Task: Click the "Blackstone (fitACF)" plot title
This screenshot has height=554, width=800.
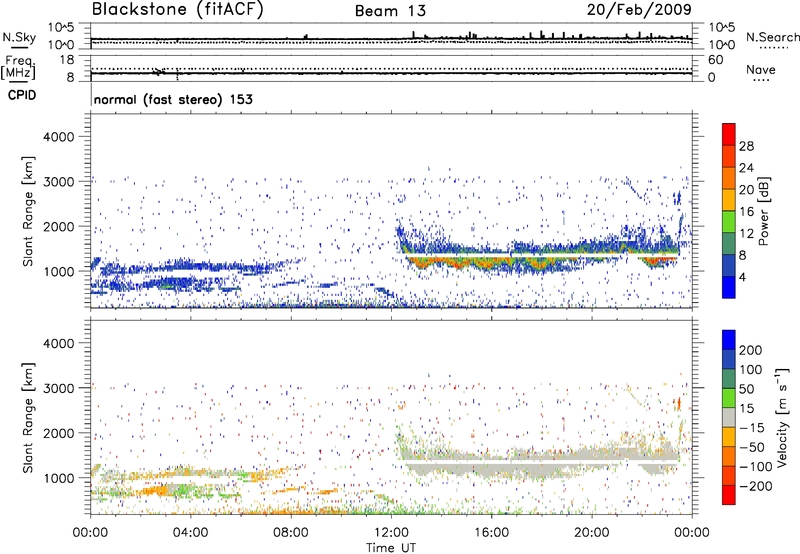Action: pyautogui.click(x=178, y=9)
